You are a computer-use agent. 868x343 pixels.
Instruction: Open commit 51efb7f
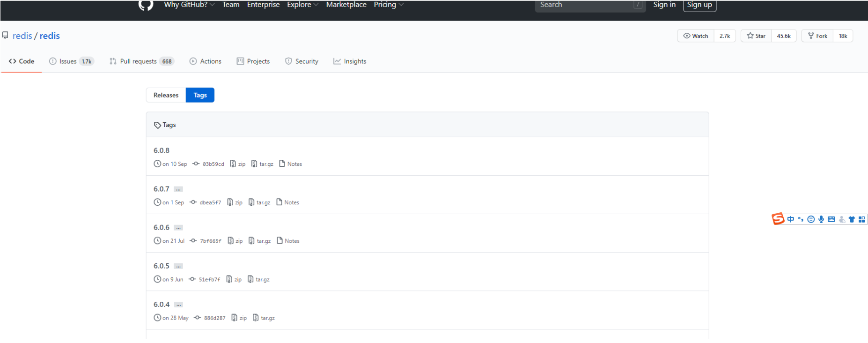tap(205, 279)
